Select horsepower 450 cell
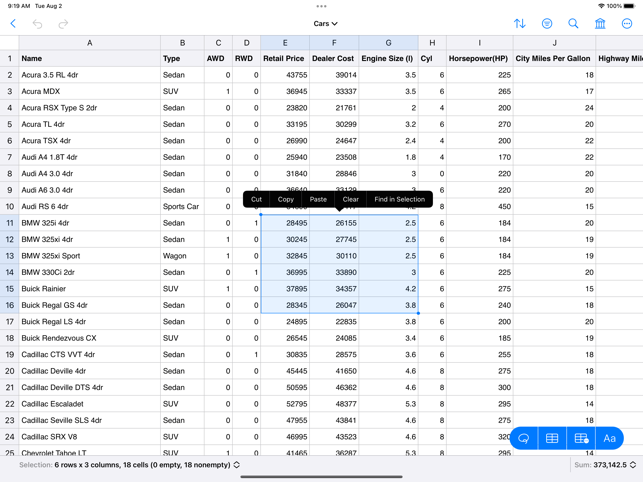 pyautogui.click(x=480, y=206)
